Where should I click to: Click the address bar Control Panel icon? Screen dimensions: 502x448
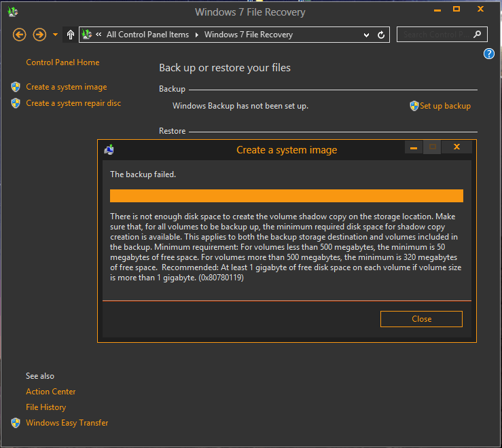(87, 34)
